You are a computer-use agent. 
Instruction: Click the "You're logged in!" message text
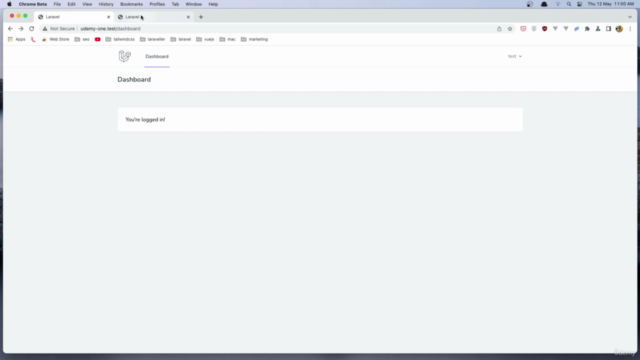pyautogui.click(x=145, y=120)
